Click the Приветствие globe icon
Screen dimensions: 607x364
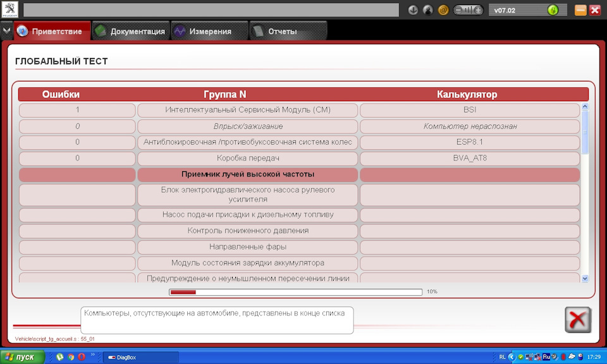23,31
